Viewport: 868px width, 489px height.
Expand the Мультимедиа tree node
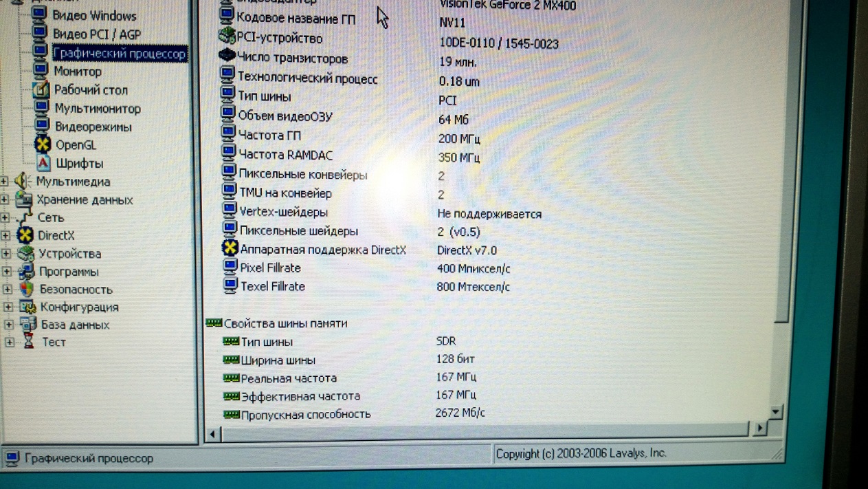tap(4, 182)
